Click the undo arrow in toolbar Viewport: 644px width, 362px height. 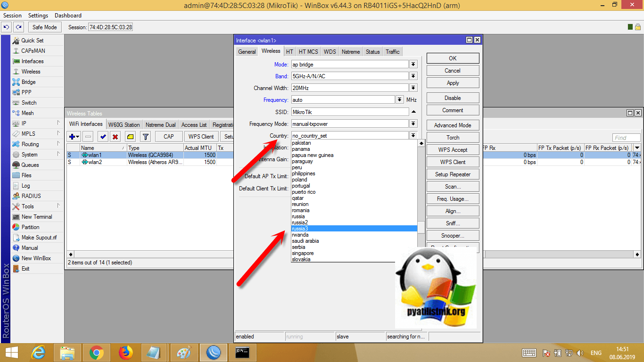click(7, 27)
